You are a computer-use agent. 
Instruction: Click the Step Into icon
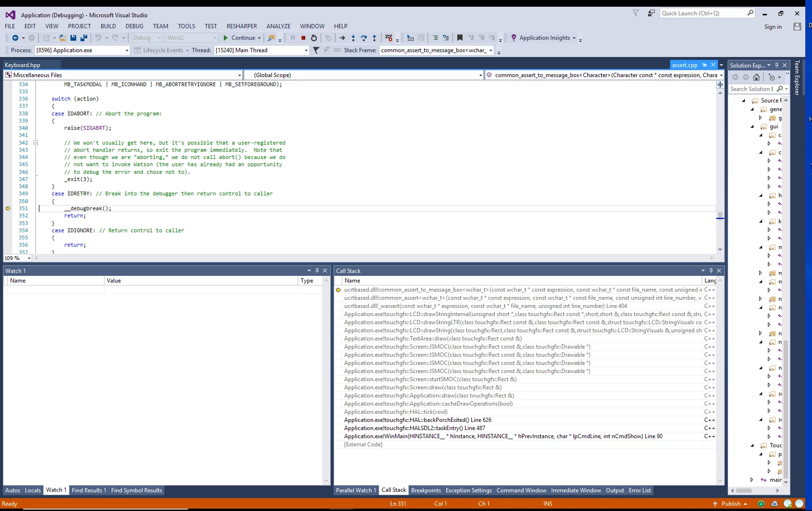coord(353,38)
